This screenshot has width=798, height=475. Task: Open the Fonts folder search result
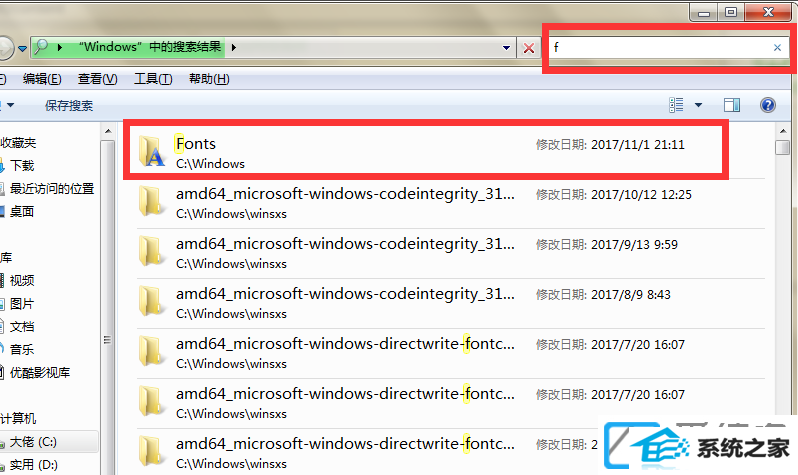[426, 152]
